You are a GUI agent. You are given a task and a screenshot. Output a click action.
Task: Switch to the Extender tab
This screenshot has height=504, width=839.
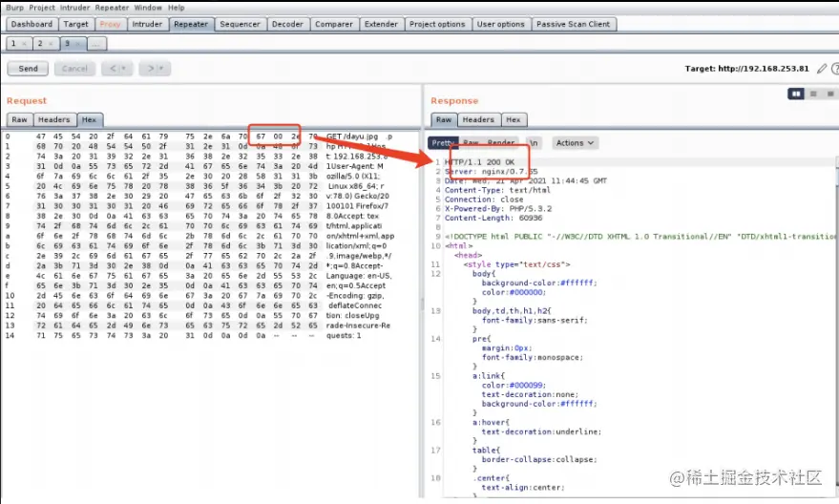[x=381, y=24]
